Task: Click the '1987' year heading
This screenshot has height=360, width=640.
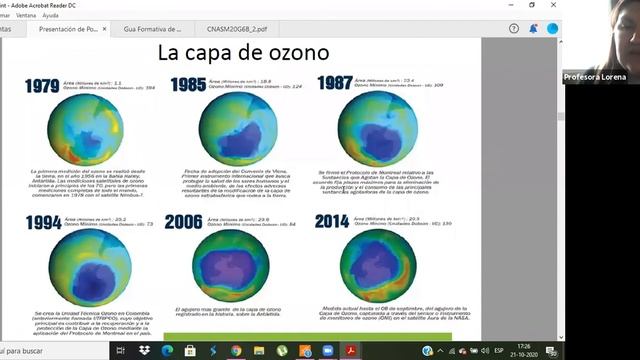Action: click(x=335, y=83)
